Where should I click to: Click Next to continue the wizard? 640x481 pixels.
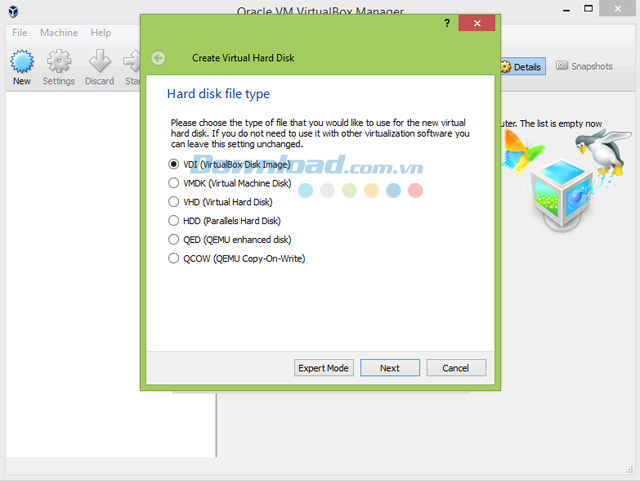click(390, 368)
